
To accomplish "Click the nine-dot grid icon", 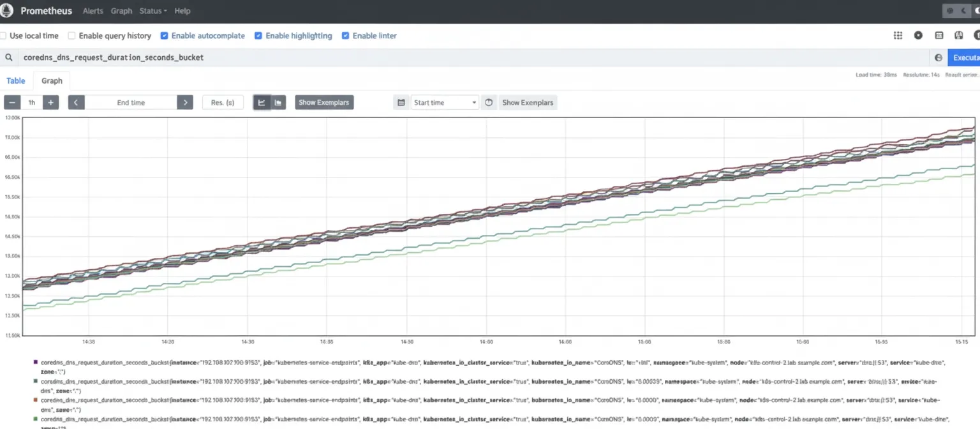I will pyautogui.click(x=898, y=36).
